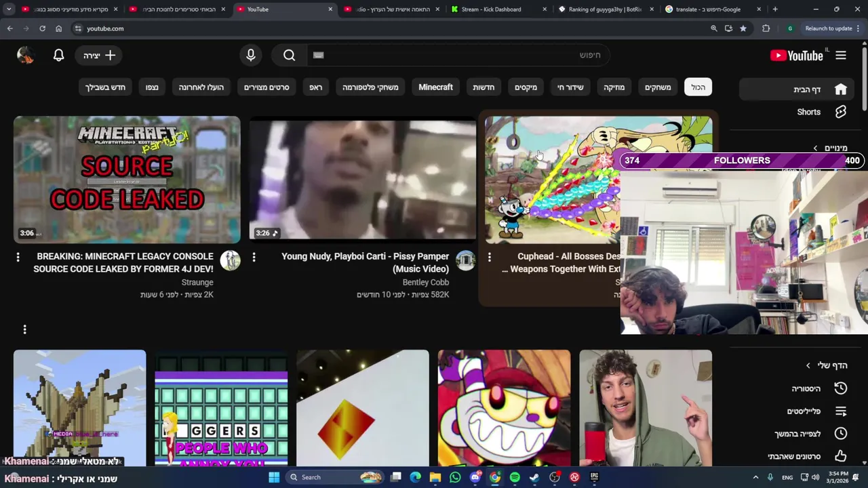Bookmark this page with the star icon
The image size is (868, 488).
pyautogui.click(x=743, y=28)
